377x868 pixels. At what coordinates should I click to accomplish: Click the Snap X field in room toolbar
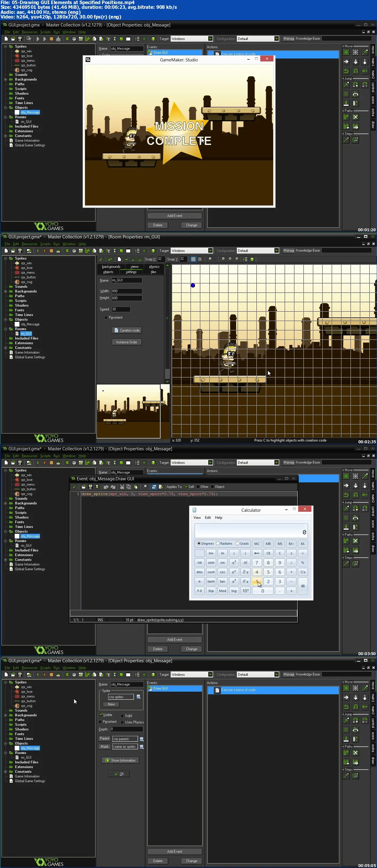point(161,259)
